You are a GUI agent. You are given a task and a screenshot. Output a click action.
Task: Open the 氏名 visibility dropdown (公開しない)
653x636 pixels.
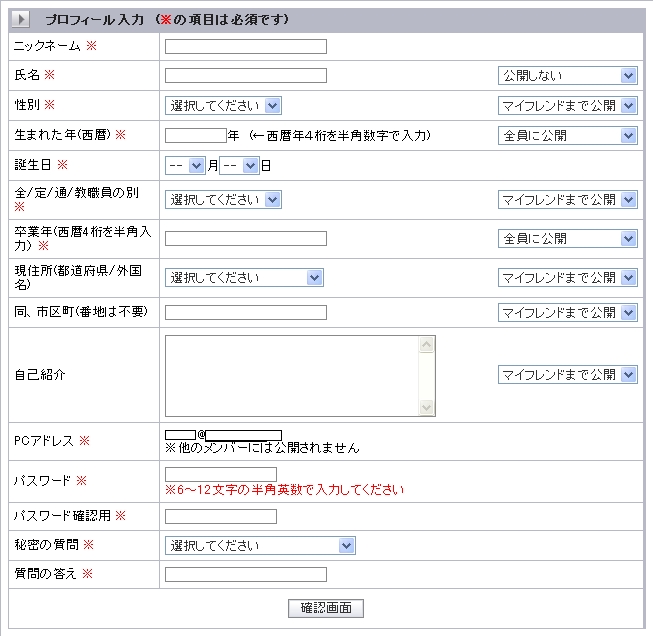(x=568, y=75)
